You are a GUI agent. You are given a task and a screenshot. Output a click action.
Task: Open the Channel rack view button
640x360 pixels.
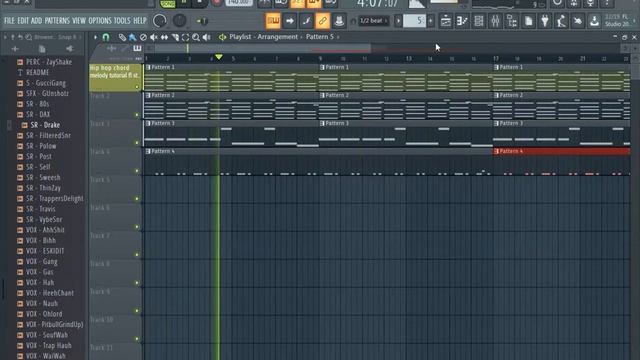coord(479,21)
